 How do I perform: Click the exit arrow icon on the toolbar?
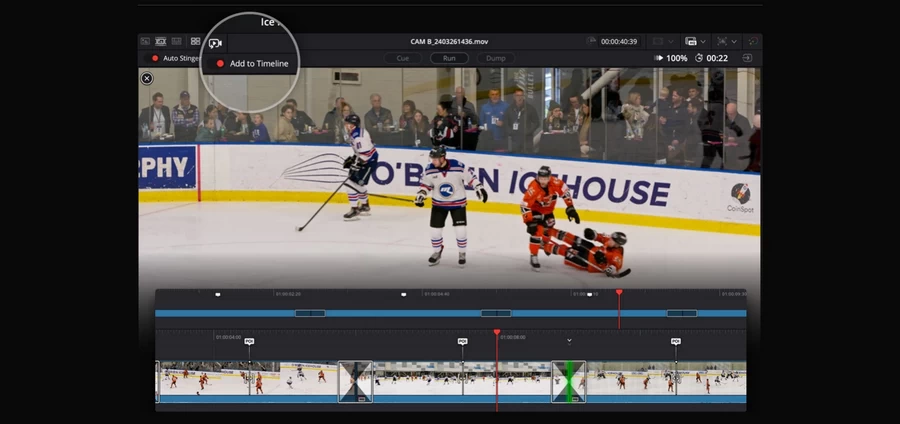point(747,58)
